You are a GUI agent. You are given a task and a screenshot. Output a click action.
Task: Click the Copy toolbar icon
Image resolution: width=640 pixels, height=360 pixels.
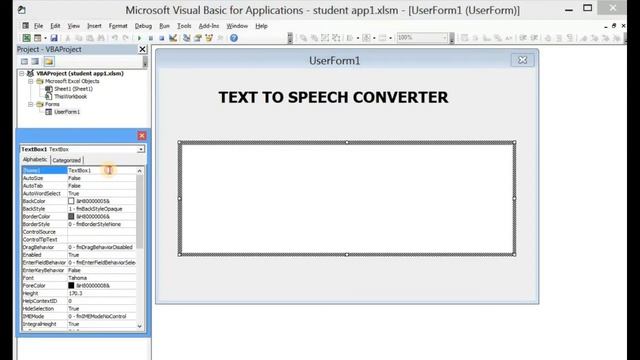(79, 38)
